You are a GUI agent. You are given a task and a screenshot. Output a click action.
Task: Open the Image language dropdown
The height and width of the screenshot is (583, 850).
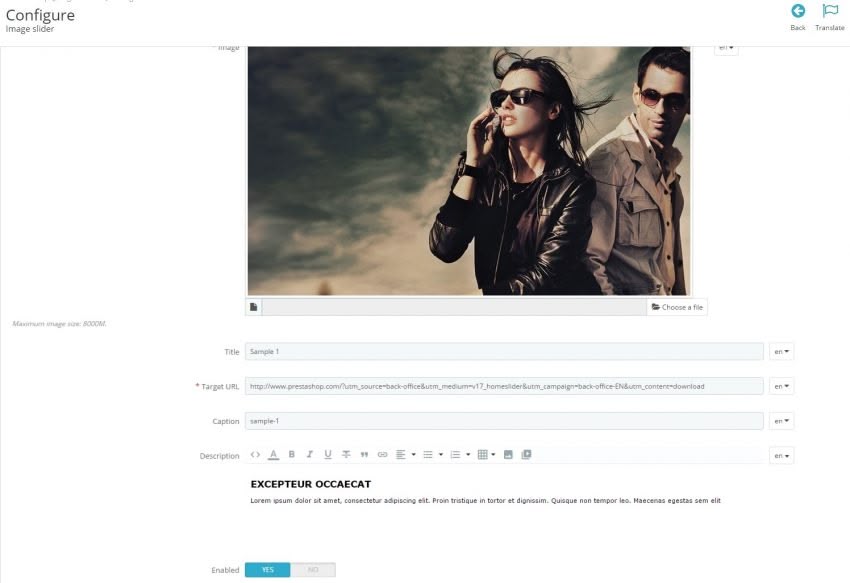tap(726, 49)
